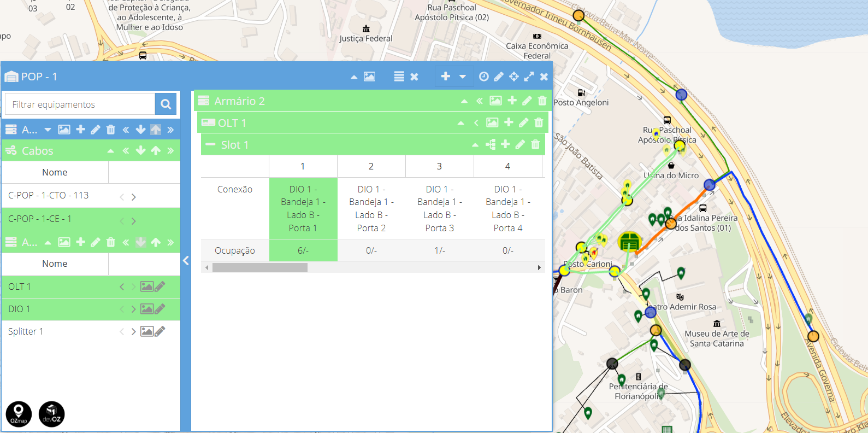868x433 pixels.
Task: Click the OZmap logo button
Action: click(x=19, y=414)
